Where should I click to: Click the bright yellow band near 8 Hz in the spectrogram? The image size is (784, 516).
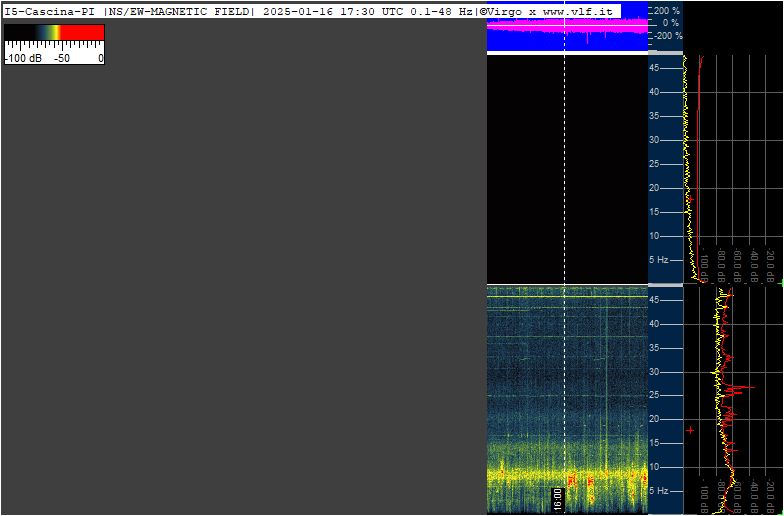tap(567, 473)
